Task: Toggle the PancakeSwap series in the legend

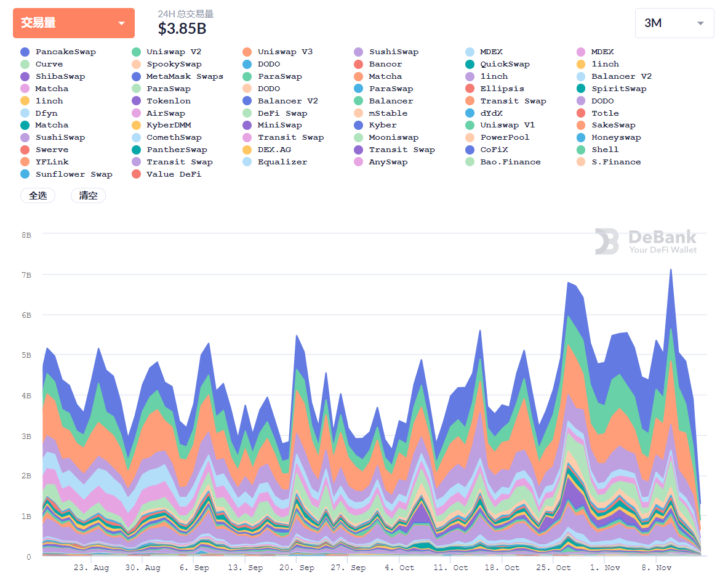Action: (58, 52)
